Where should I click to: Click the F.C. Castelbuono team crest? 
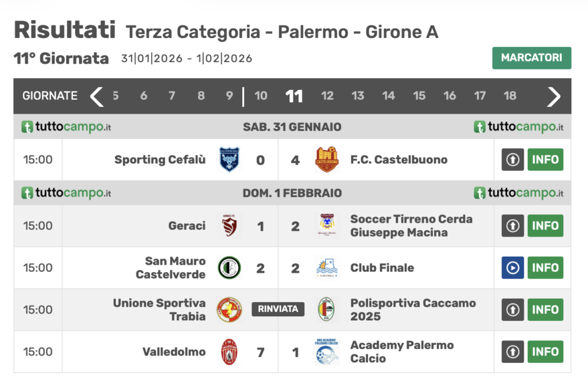[x=327, y=160]
